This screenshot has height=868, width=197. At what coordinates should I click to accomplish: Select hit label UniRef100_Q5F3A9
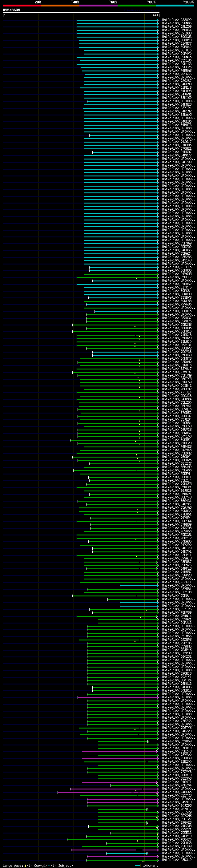pyautogui.click(x=176, y=243)
